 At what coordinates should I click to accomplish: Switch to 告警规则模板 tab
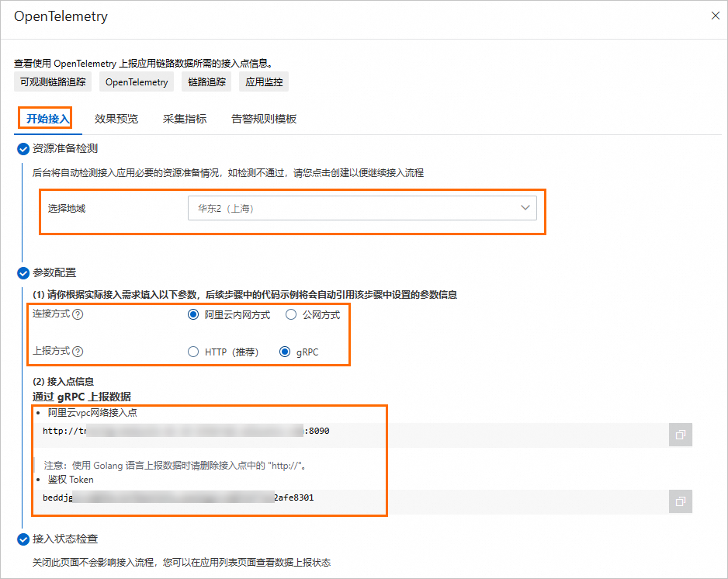(x=264, y=119)
